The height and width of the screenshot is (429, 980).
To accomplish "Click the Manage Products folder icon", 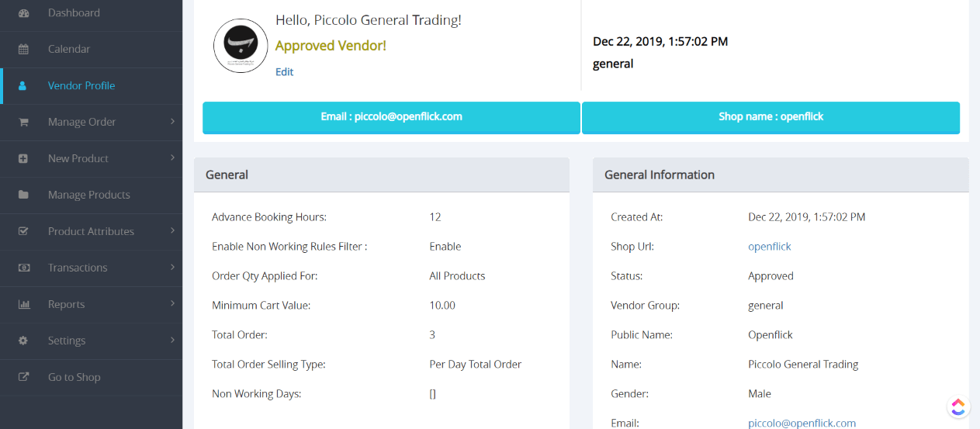I will click(23, 195).
